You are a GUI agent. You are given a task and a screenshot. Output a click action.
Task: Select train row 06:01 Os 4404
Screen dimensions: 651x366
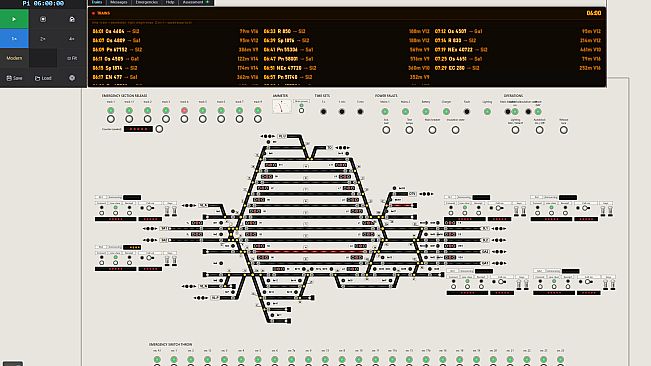[175, 31]
